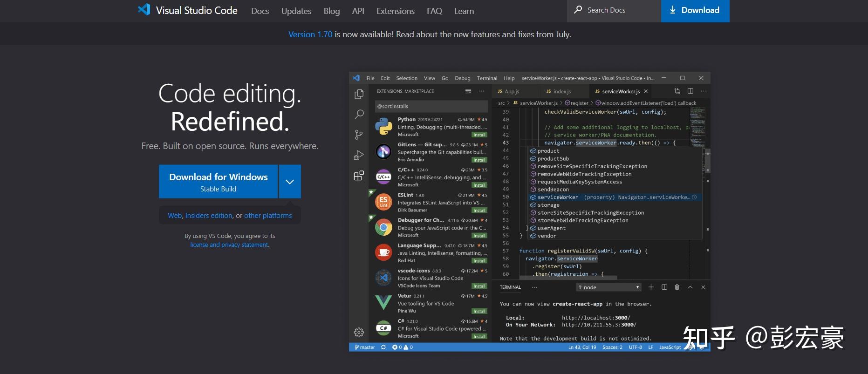Click the Language Support Red Hat icon
This screenshot has height=374, width=868.
click(383, 252)
